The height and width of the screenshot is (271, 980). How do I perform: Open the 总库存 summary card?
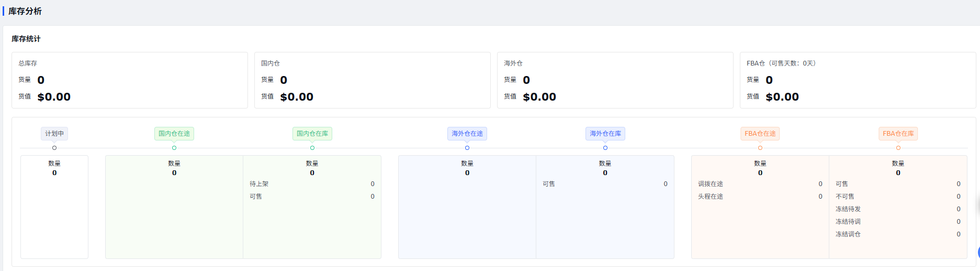pos(130,80)
